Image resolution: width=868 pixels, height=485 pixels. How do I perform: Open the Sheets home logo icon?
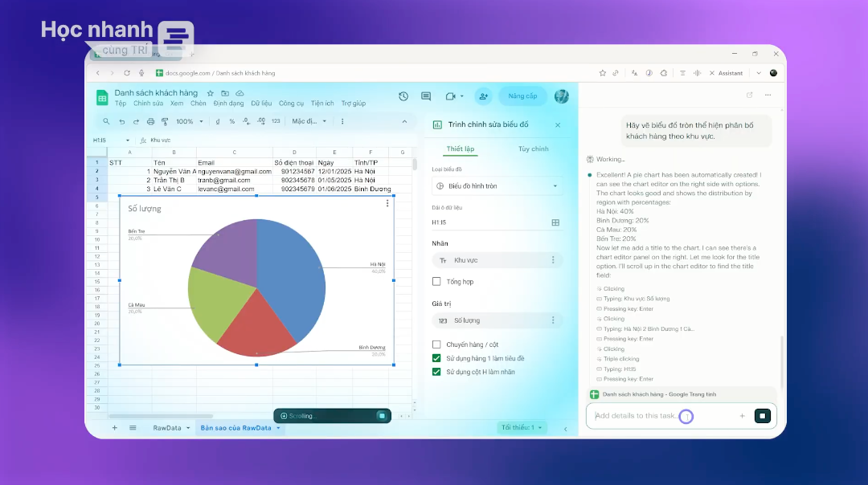102,98
